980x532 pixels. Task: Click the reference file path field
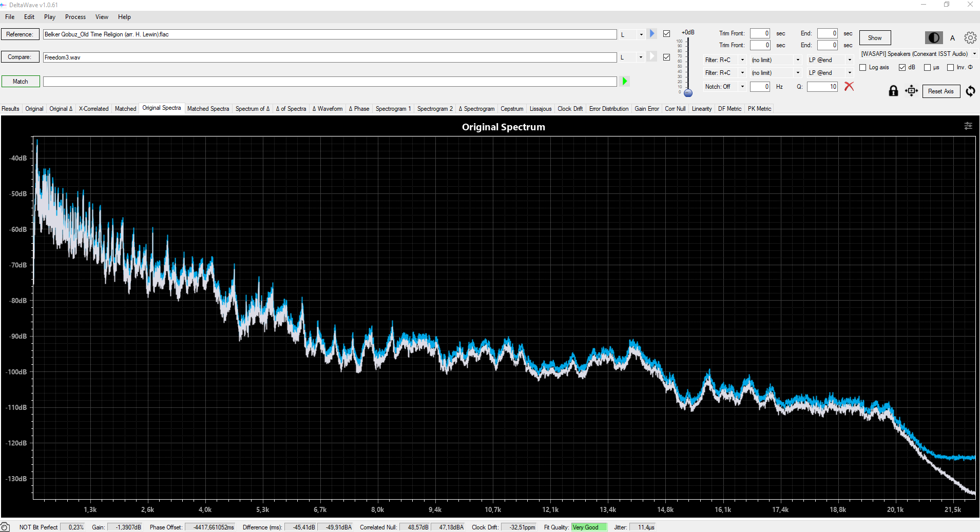[330, 34]
